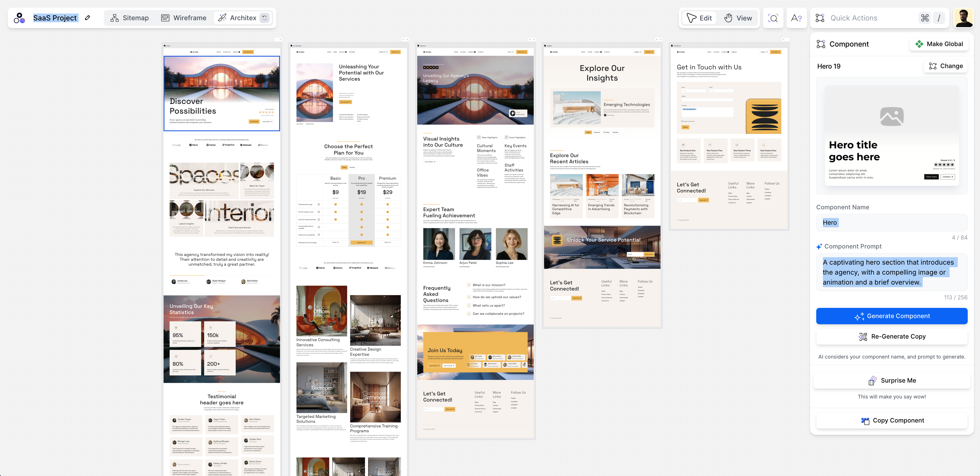Click the Component Name input field
Screen dimensions: 980x476
(891, 223)
